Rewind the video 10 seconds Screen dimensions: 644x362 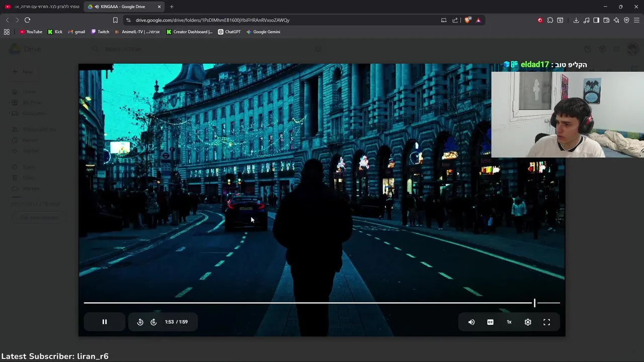pos(140,322)
